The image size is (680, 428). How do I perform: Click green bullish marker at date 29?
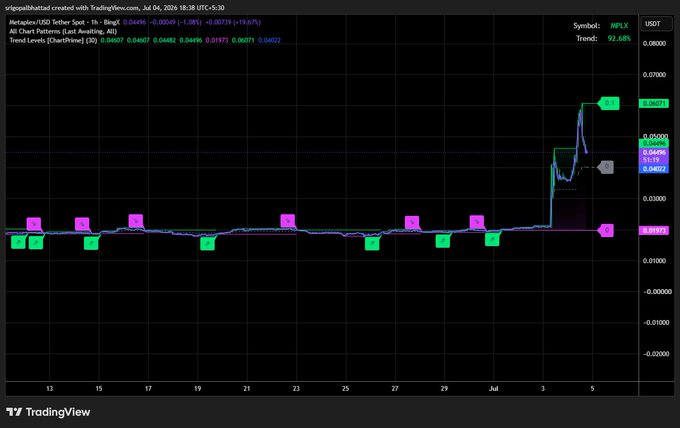[443, 241]
